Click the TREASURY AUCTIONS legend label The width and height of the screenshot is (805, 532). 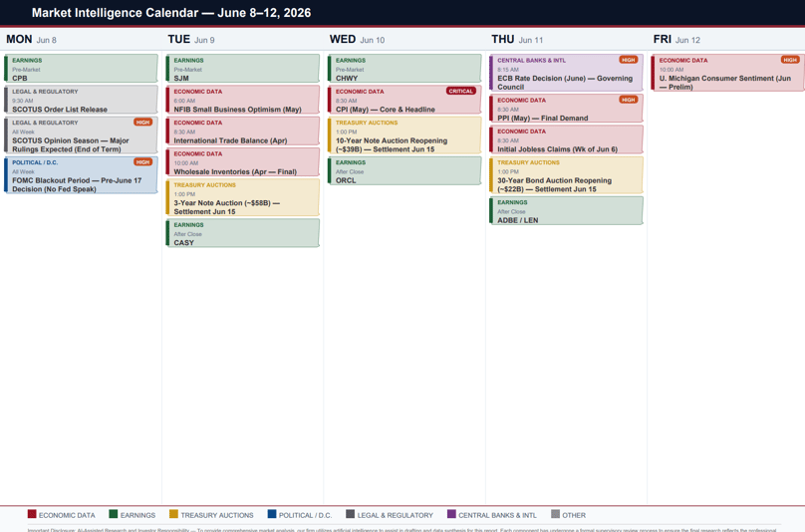(x=217, y=515)
